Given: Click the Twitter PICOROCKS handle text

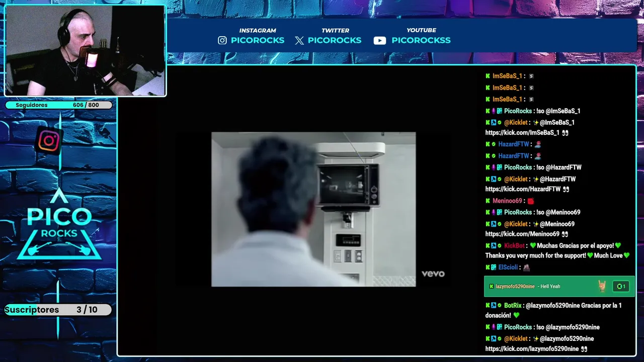Looking at the screenshot, I should [335, 40].
